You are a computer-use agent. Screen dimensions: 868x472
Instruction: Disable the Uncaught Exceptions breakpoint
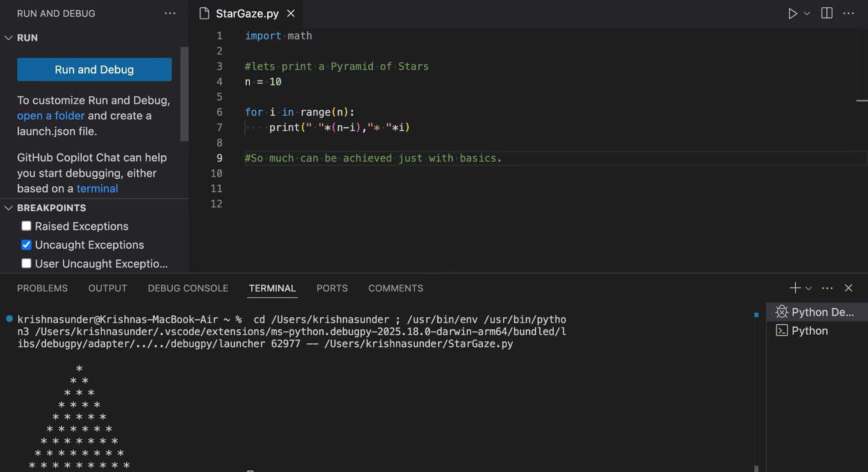coord(26,244)
